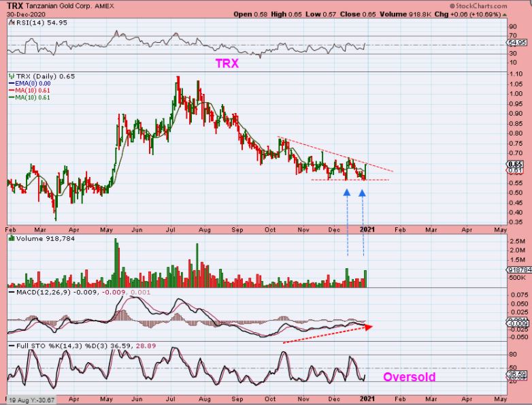
Task: Click the Sep label under the price chart
Action: pyautogui.click(x=237, y=230)
